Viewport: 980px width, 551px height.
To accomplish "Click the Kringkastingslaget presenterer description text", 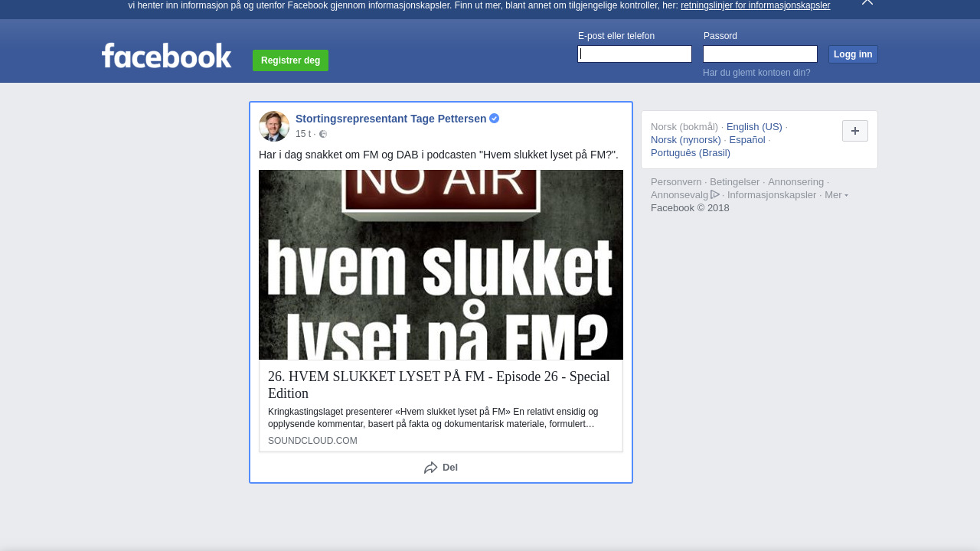I will [433, 418].
